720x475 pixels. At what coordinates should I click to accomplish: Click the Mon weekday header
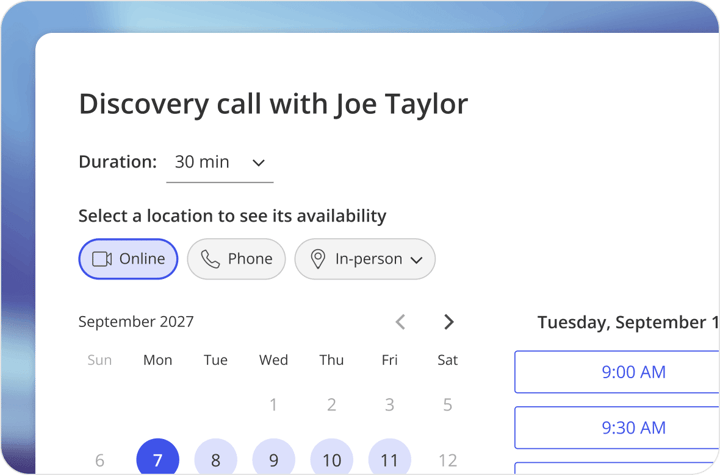coord(158,360)
